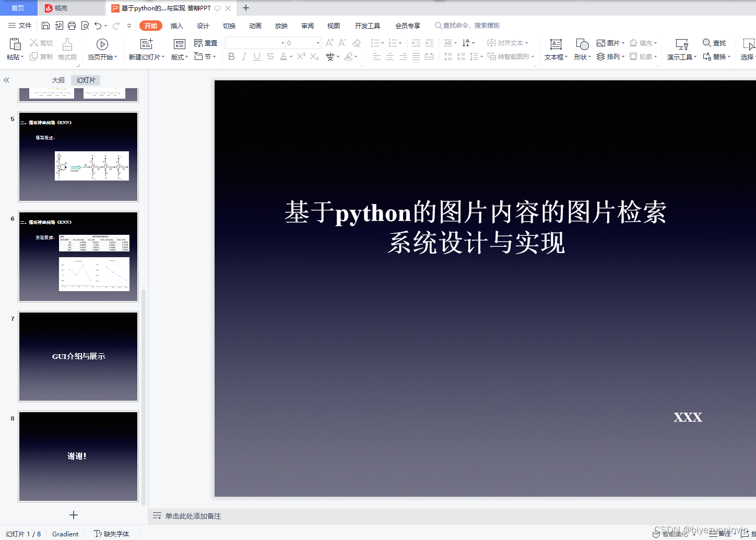This screenshot has width=756, height=540.
Task: Click the Paste clipboard icon
Action: pos(15,44)
